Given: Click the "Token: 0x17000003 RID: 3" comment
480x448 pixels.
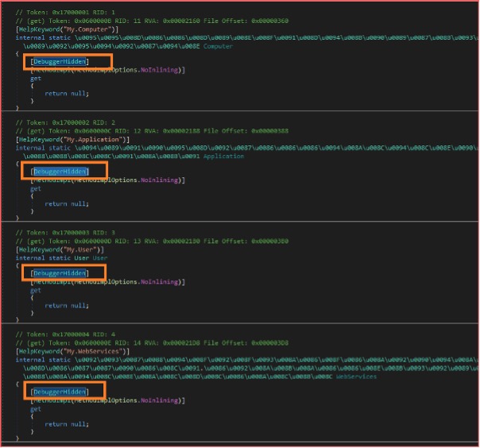Looking at the screenshot, I should [65, 233].
